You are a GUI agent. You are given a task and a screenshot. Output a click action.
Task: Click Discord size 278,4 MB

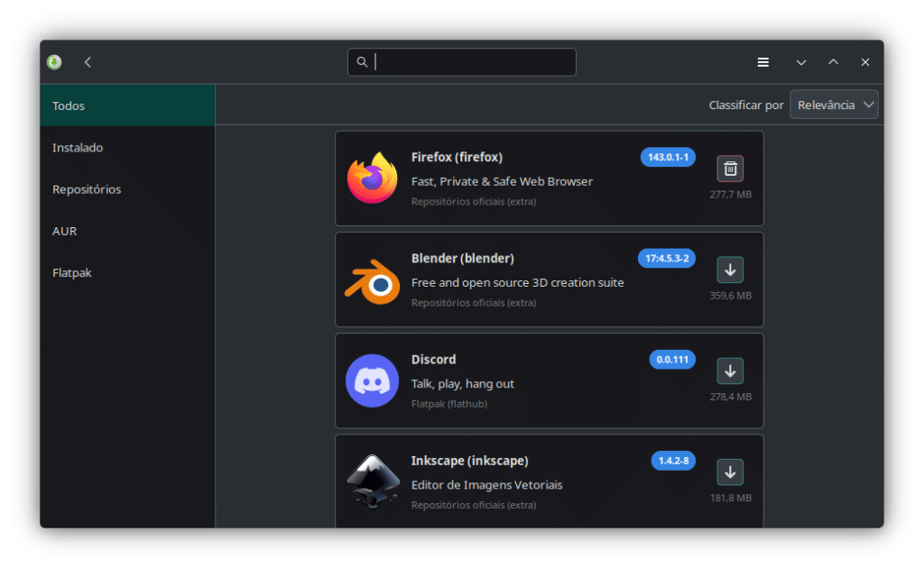[x=730, y=397]
